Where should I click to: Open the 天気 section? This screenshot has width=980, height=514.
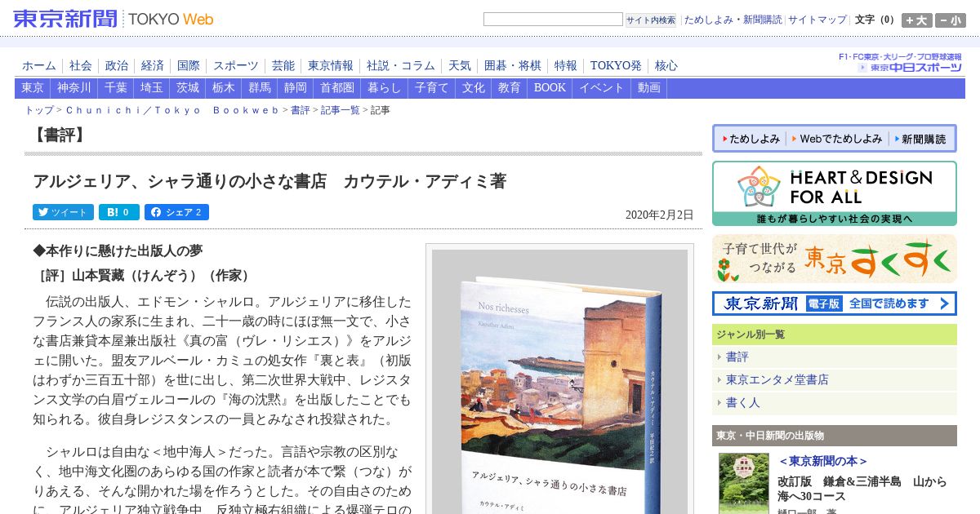click(460, 66)
